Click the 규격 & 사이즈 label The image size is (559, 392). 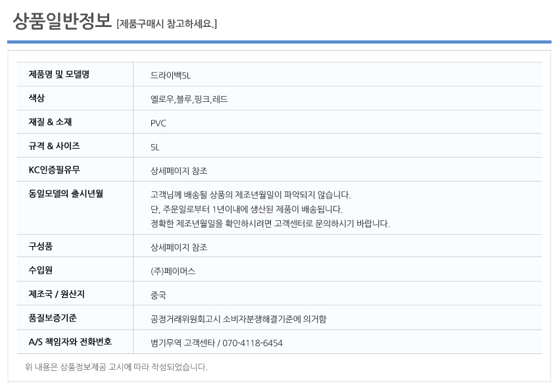(x=54, y=146)
